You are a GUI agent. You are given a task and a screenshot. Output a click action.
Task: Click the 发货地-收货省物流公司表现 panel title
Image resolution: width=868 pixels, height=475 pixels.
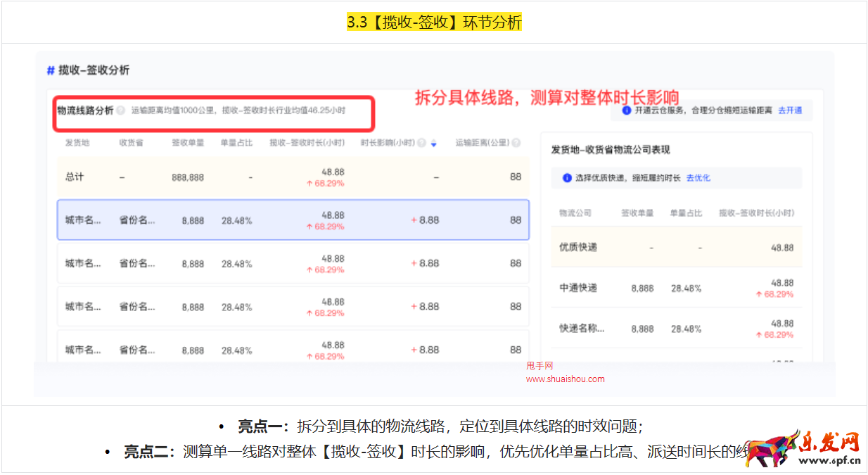612,148
